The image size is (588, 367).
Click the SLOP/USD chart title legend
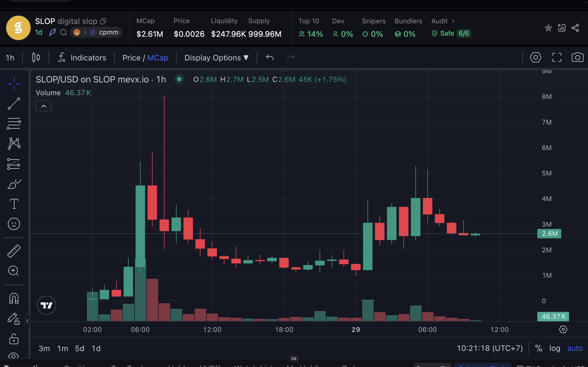(101, 79)
